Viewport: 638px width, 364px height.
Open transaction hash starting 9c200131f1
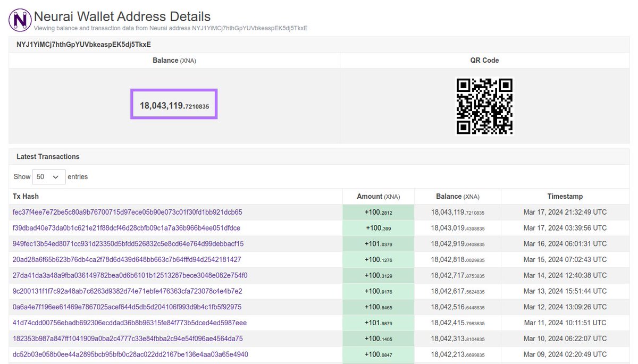128,291
